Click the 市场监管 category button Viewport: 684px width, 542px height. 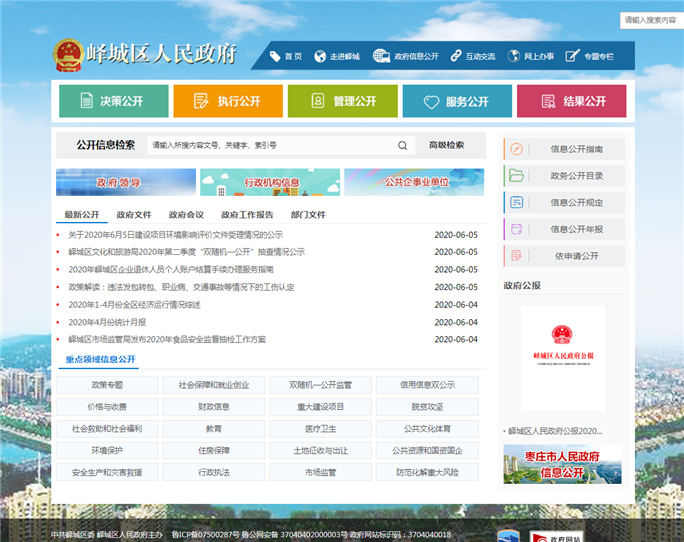(320, 472)
